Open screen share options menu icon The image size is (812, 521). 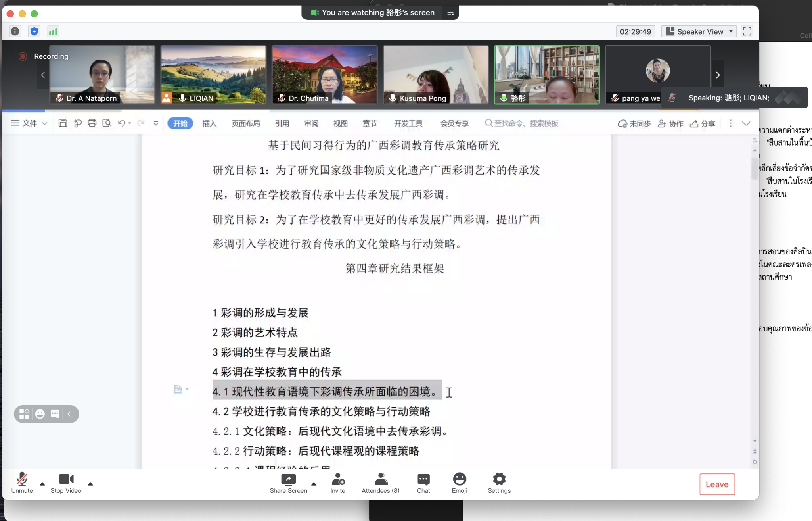click(x=450, y=13)
